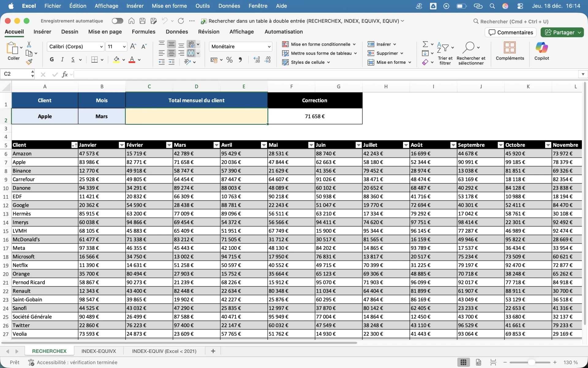This screenshot has width=588, height=368.
Task: Click the AutoSum sigma icon
Action: (x=425, y=44)
